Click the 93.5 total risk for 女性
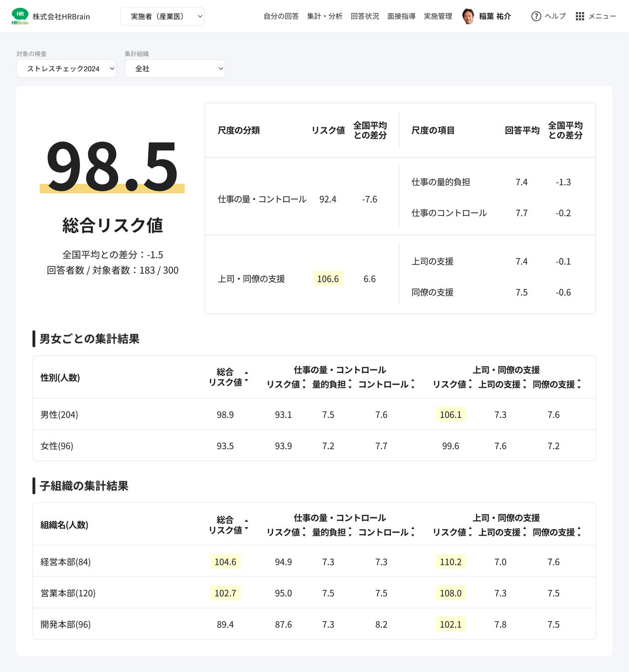The image size is (629, 672). click(x=225, y=446)
